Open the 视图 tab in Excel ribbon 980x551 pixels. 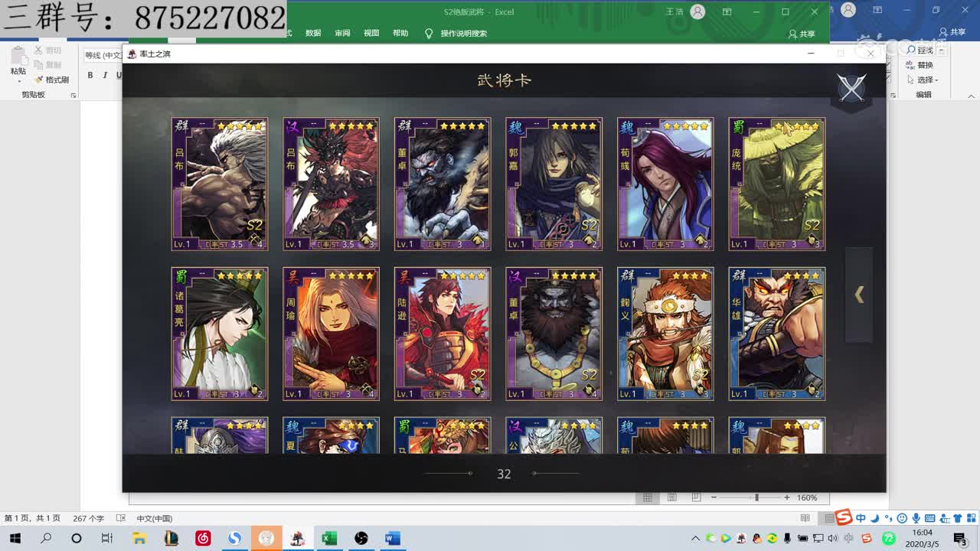[371, 33]
